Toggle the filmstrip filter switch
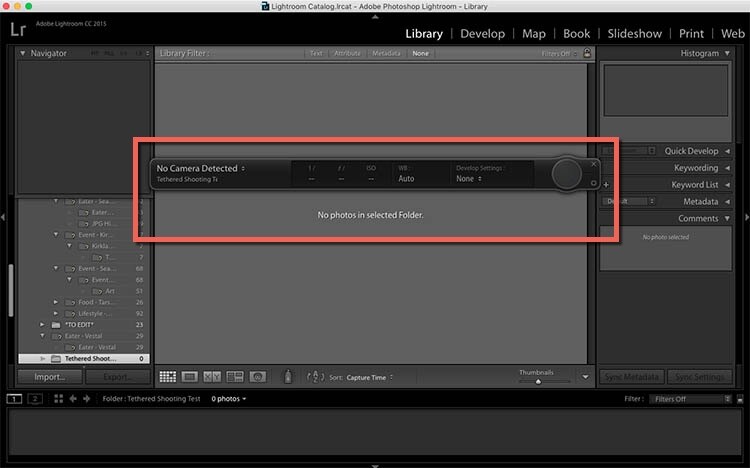 [738, 398]
